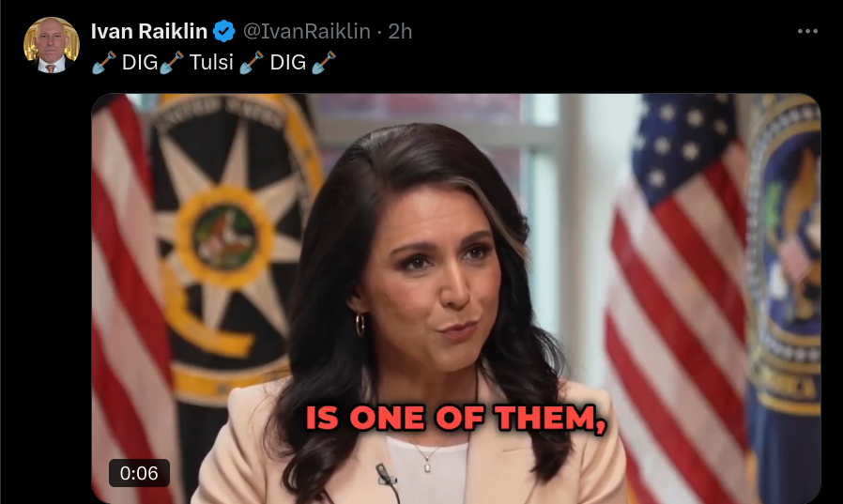Click the first DIG word in the post
Screen dimensions: 843x504
[140, 62]
